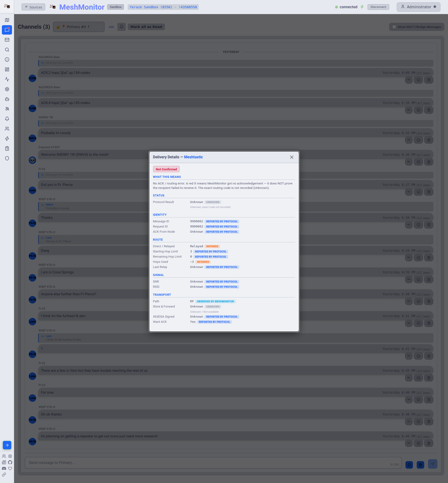
Task: Click the channel notification bell button
Action: [x=122, y=27]
